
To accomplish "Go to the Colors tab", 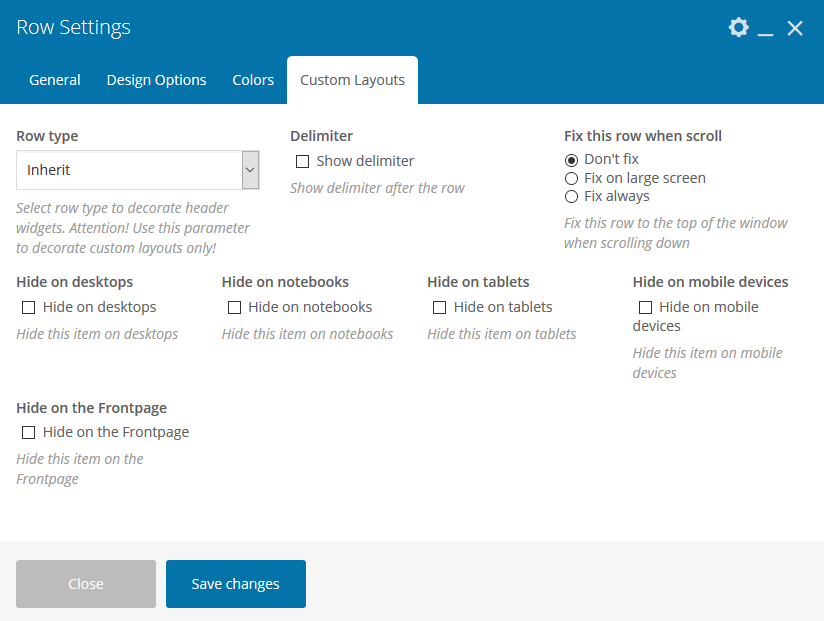I will point(253,80).
